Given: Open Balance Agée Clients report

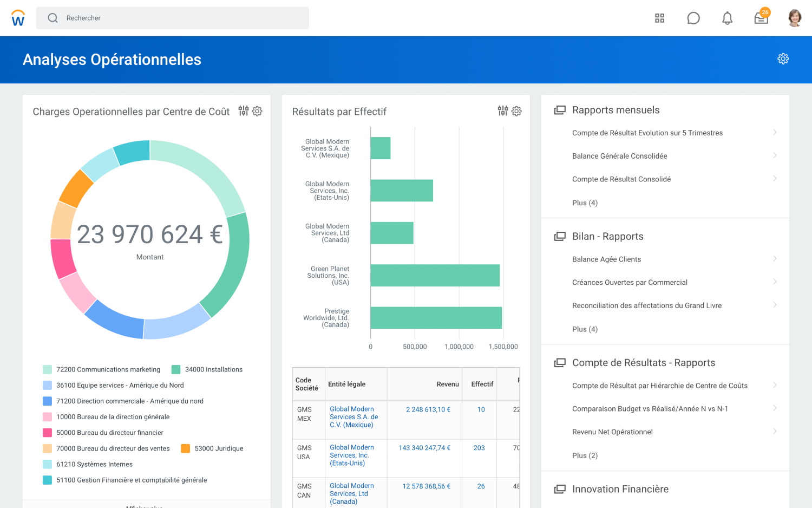Looking at the screenshot, I should 606,259.
